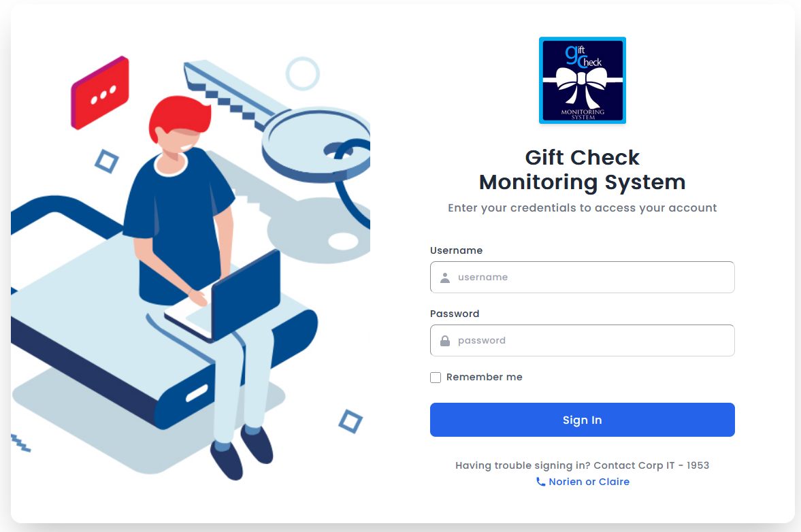Screen dimensions: 801x532
Task: Click the red-haired person illustration
Action: pyautogui.click(x=180, y=204)
